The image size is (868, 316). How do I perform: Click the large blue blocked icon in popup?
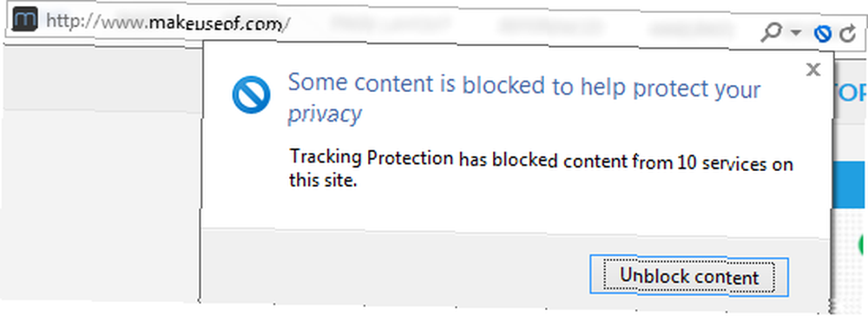point(252,95)
